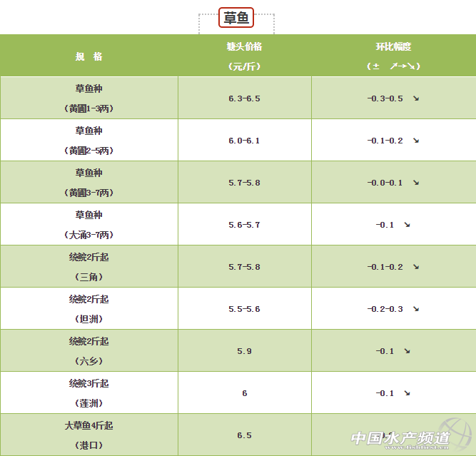Screen dimensions: 476x456
Task: Click the down arrow in the 莲洲 row
Action: [x=407, y=393]
